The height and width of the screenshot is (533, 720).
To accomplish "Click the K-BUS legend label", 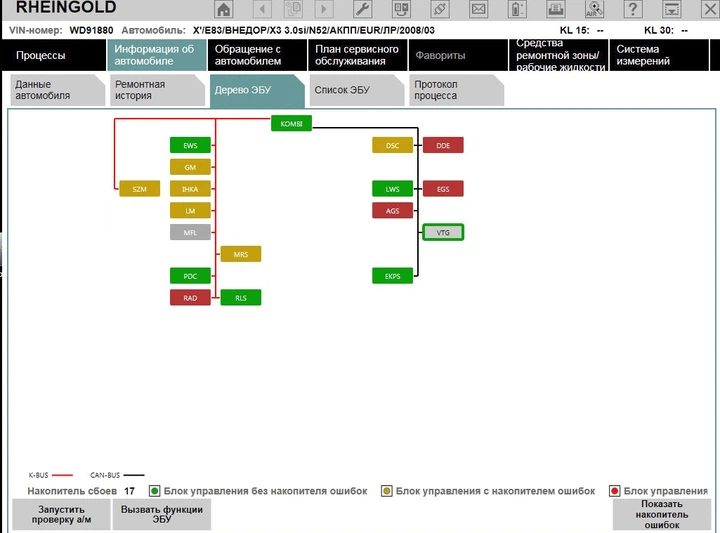I will click(38, 475).
